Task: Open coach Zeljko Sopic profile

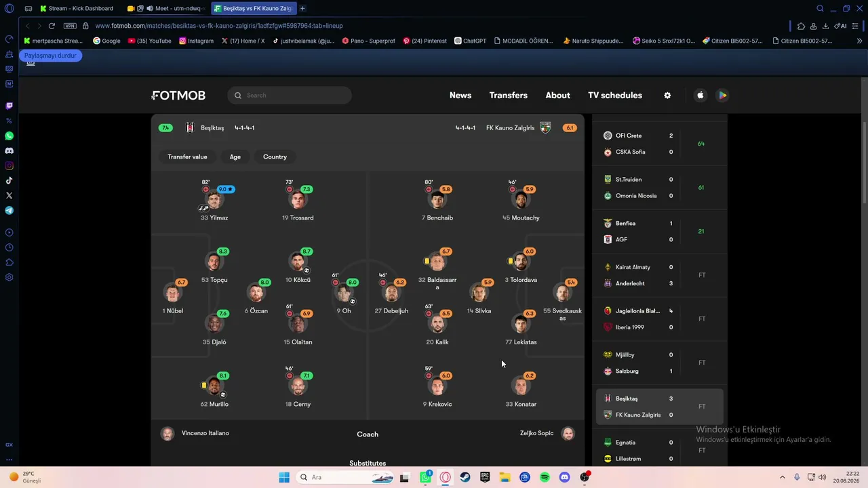Action: (x=547, y=434)
